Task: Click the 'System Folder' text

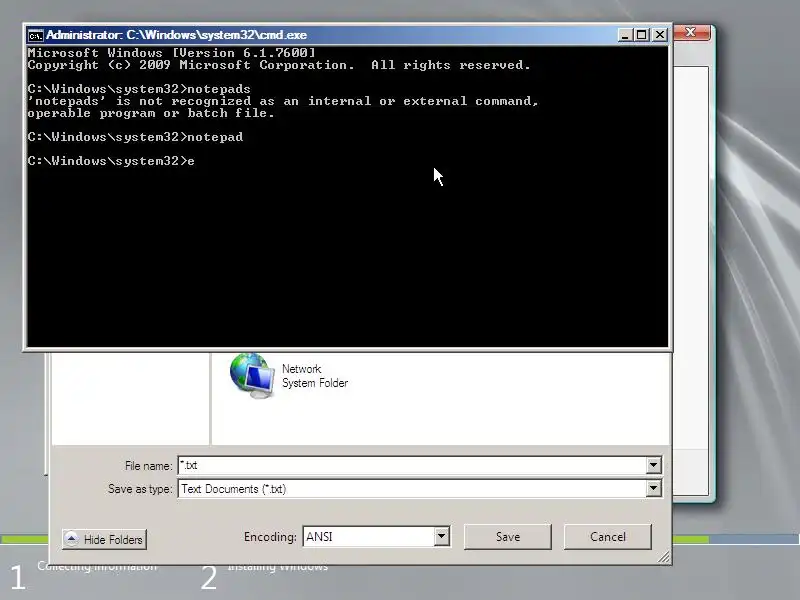Action: [x=315, y=383]
